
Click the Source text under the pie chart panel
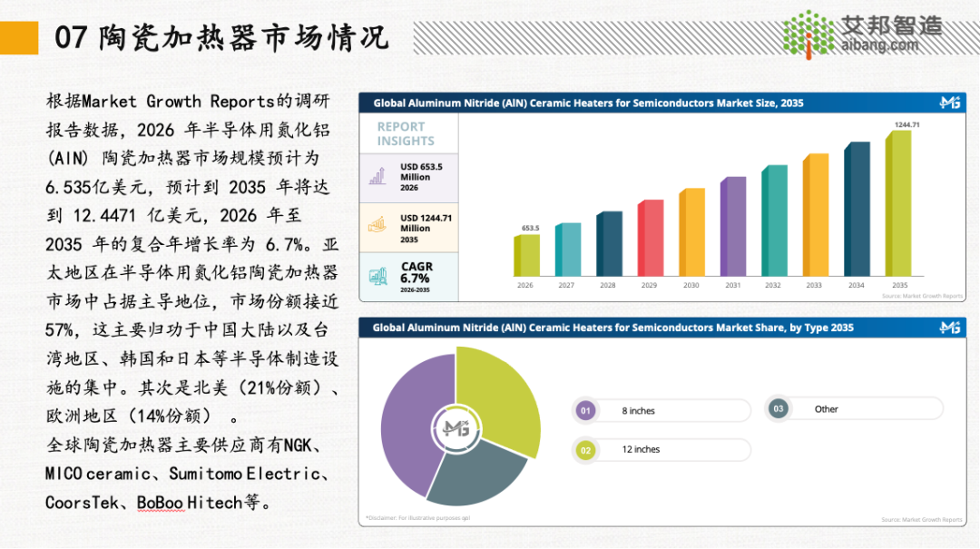pyautogui.click(x=922, y=520)
